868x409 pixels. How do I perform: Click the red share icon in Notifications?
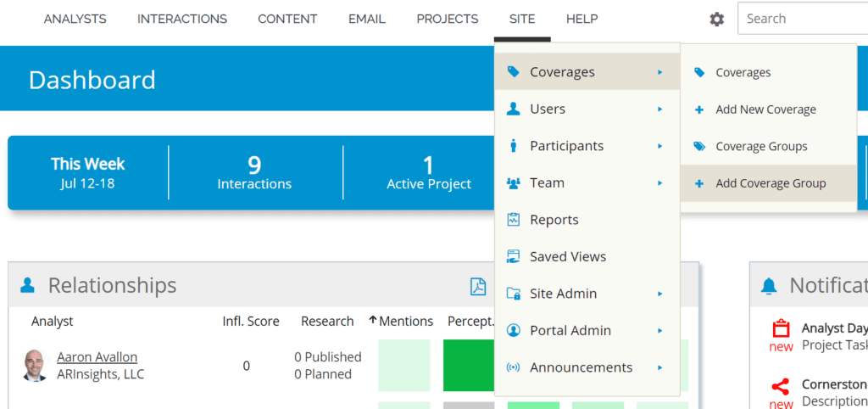click(x=781, y=386)
